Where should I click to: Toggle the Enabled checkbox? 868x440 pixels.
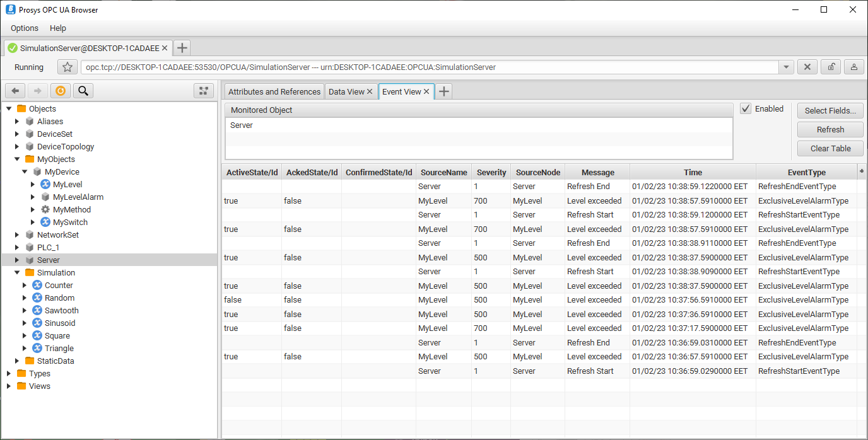point(746,108)
